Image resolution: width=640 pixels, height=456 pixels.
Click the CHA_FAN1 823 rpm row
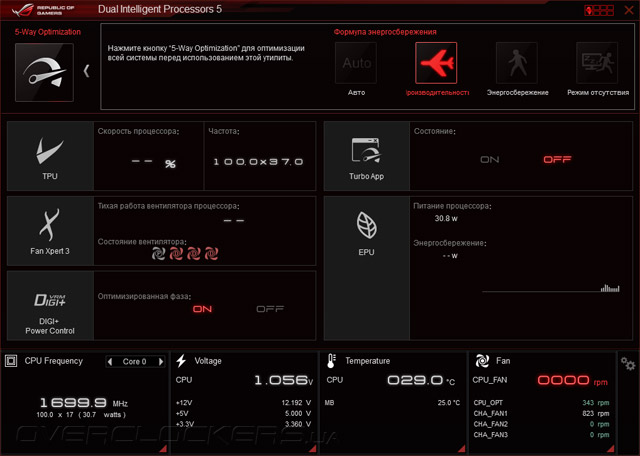click(541, 413)
